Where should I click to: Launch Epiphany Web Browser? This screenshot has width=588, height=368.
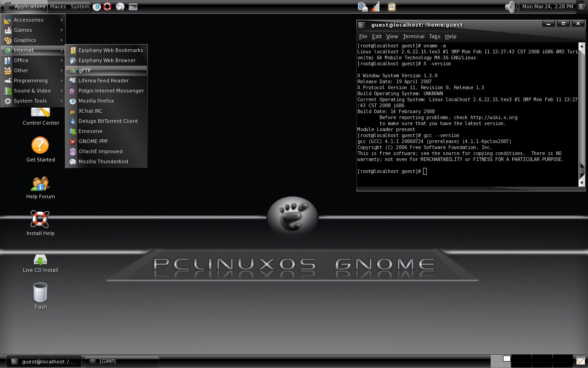(x=106, y=60)
